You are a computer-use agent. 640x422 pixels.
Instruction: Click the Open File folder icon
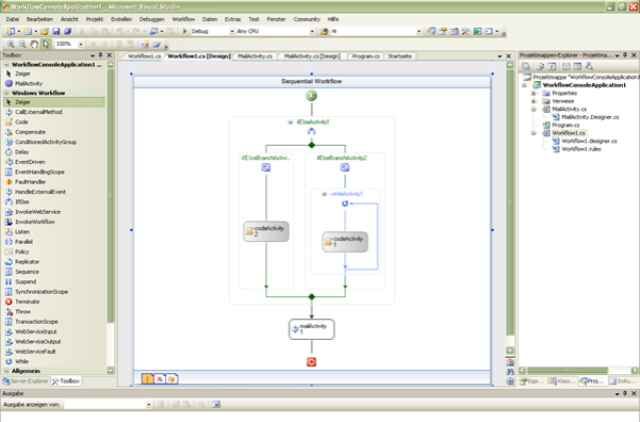click(44, 31)
